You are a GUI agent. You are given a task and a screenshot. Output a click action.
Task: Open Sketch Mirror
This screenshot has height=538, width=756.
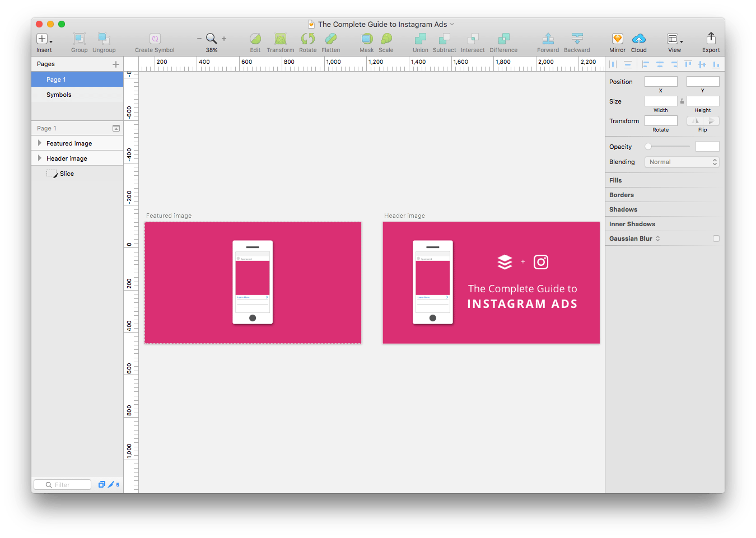tap(618, 39)
